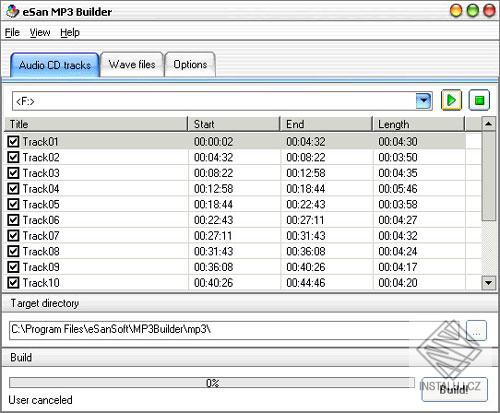Click the Build section label
The height and width of the screenshot is (413, 500).
pyautogui.click(x=21, y=357)
